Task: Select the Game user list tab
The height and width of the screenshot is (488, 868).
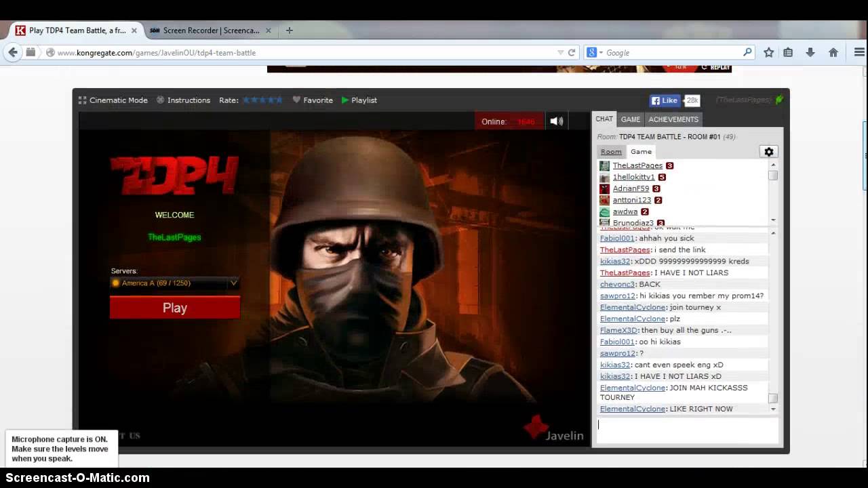Action: click(641, 152)
